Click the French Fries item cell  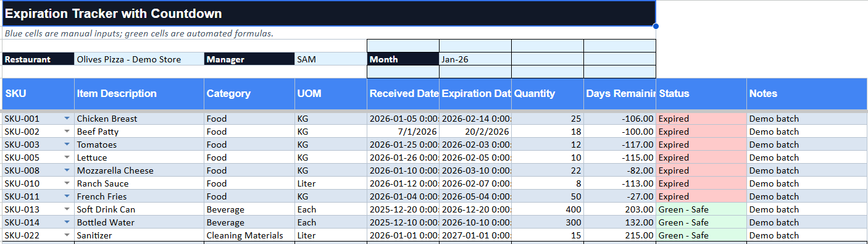click(x=139, y=196)
